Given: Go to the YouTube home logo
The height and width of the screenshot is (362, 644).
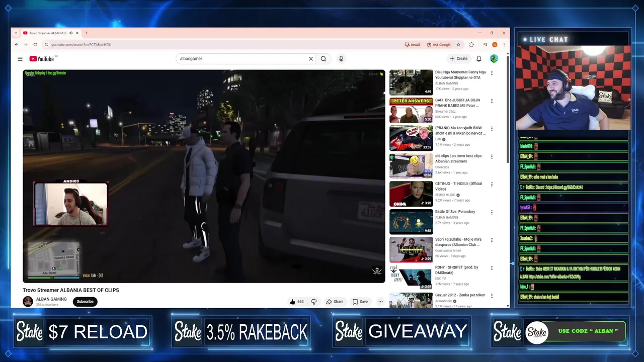Looking at the screenshot, I should point(42,59).
